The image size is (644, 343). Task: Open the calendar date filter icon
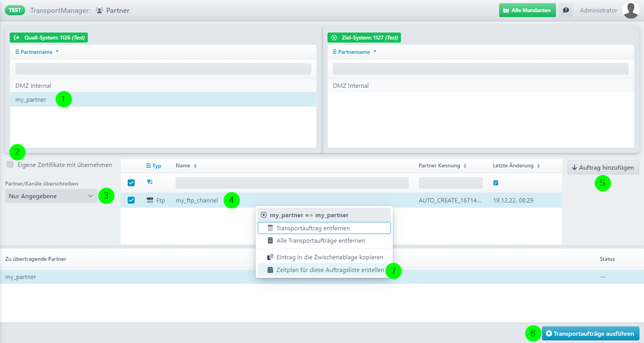(496, 183)
